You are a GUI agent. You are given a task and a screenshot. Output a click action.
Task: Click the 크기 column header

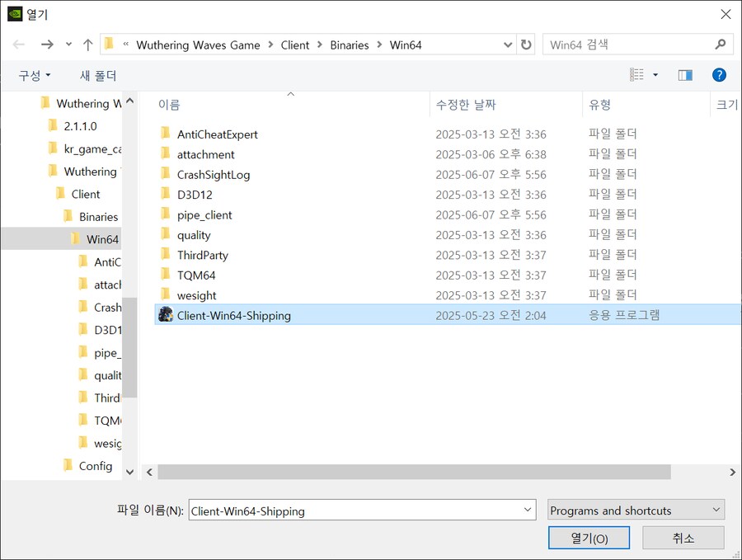point(726,105)
